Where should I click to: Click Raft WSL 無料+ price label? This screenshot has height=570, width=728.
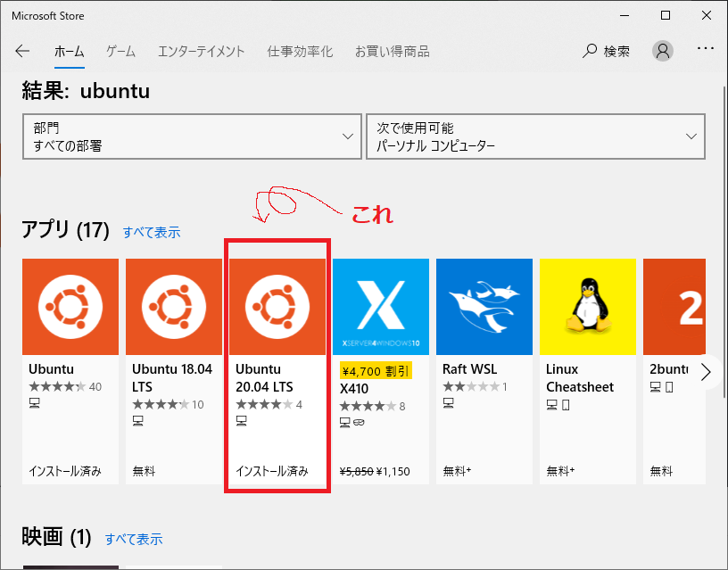pos(457,472)
